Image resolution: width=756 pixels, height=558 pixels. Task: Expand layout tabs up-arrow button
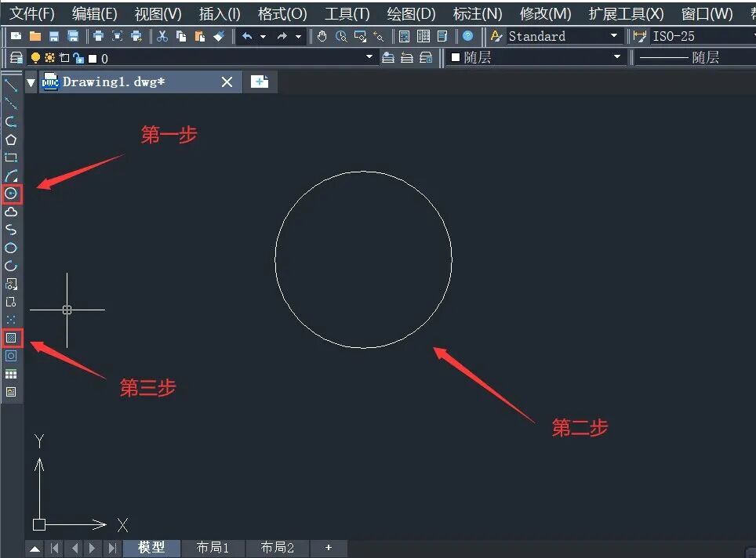tap(35, 549)
